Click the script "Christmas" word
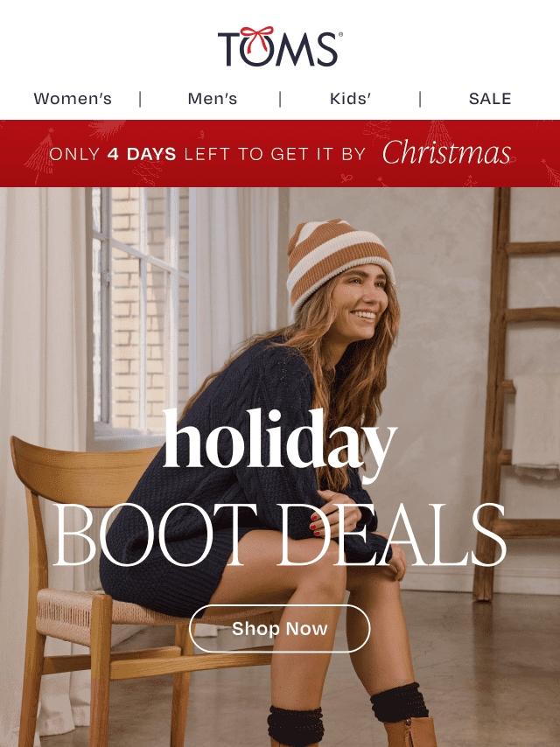The width and height of the screenshot is (560, 747). pos(446,153)
